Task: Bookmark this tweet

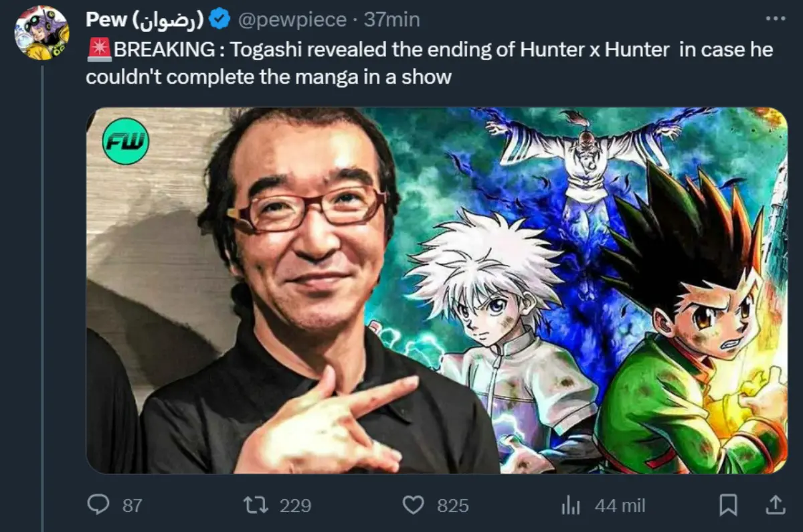Action: (x=727, y=505)
